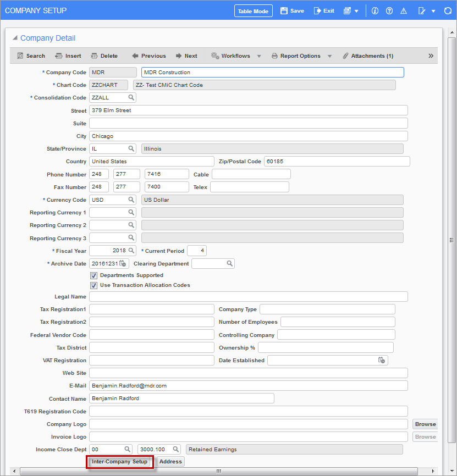Expand the multi-window dropdown arrow in header

pos(356,11)
